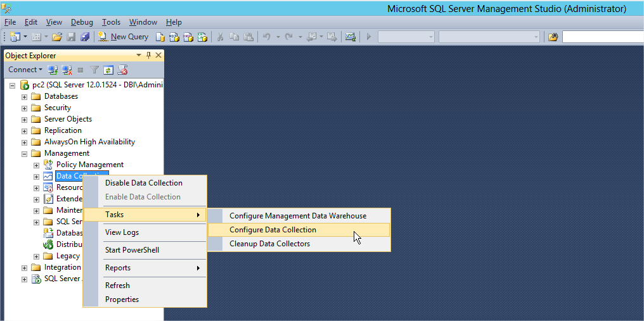Click the Analysis Services DMX Query icon
Image resolution: width=644 pixels, height=321 pixels.
point(188,37)
